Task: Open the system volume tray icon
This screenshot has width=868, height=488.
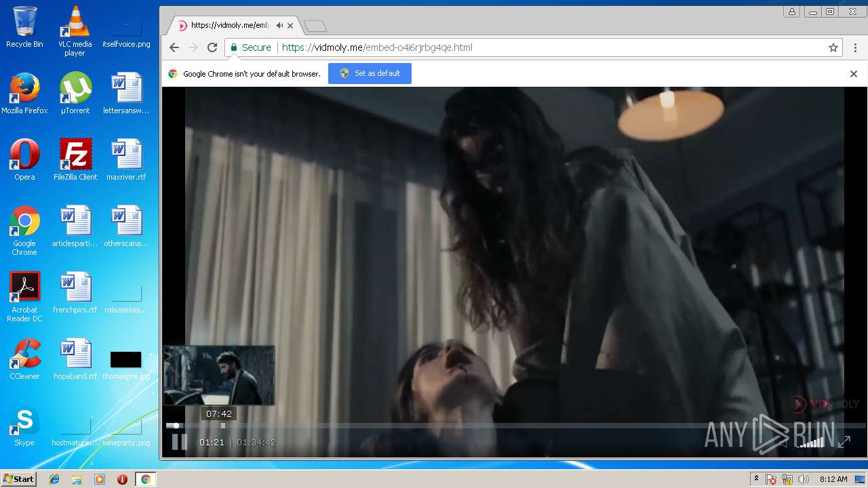Action: 804,479
